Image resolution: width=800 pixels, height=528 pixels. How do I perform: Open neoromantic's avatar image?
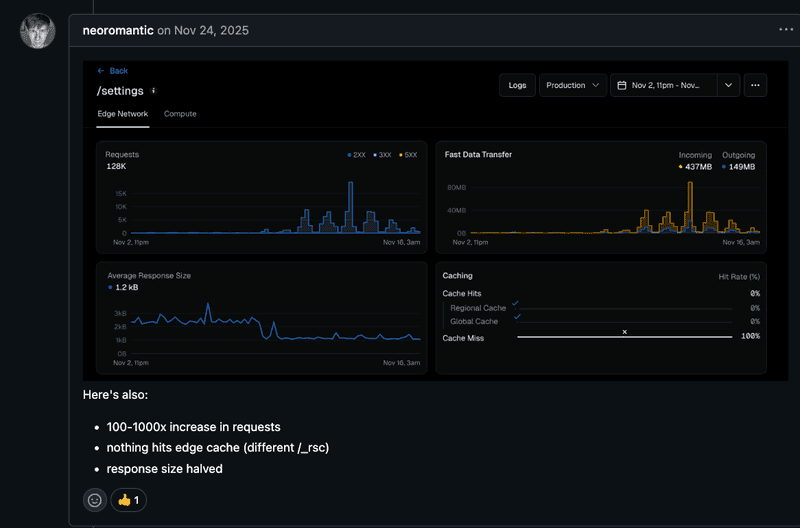point(37,31)
